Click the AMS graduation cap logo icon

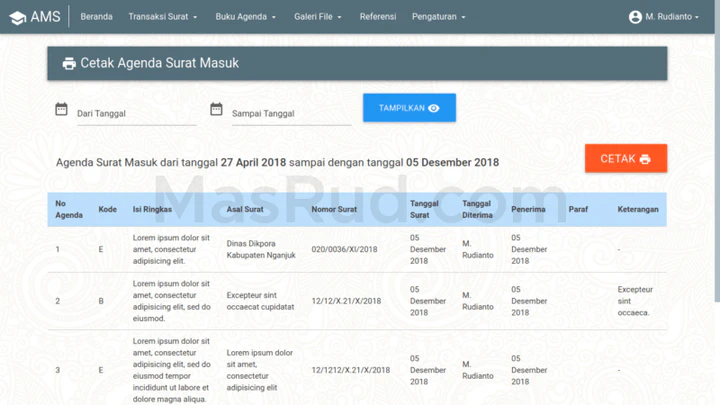(x=17, y=17)
